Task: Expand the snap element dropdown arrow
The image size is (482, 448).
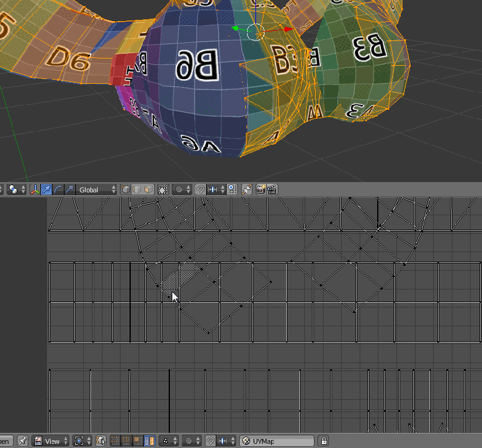Action: tap(222, 189)
